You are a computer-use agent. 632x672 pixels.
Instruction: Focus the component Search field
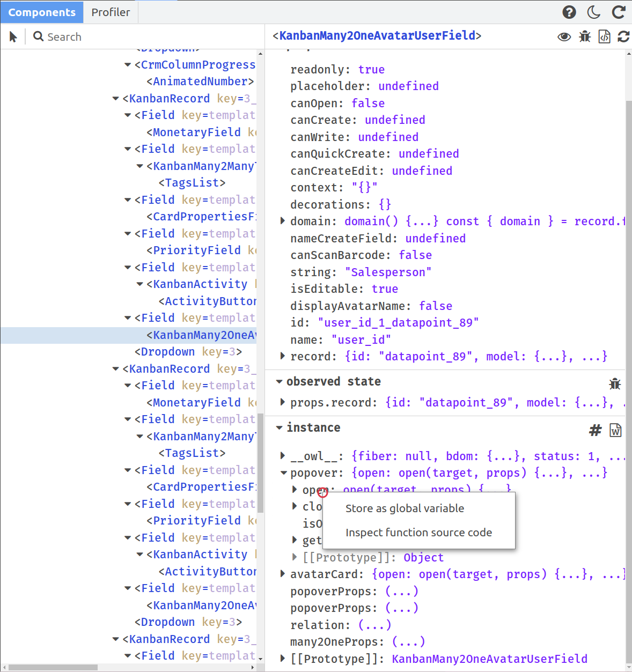click(x=145, y=36)
